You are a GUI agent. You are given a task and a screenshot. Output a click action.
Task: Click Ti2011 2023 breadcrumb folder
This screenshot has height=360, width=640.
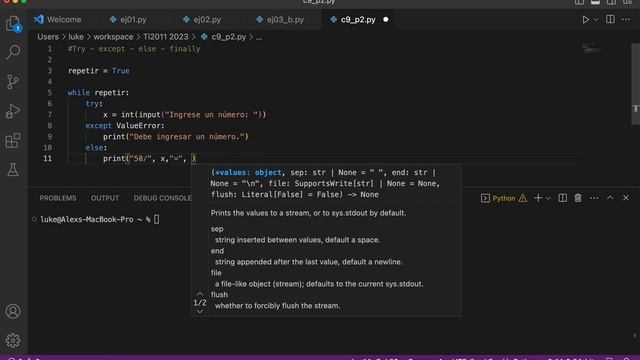click(166, 37)
